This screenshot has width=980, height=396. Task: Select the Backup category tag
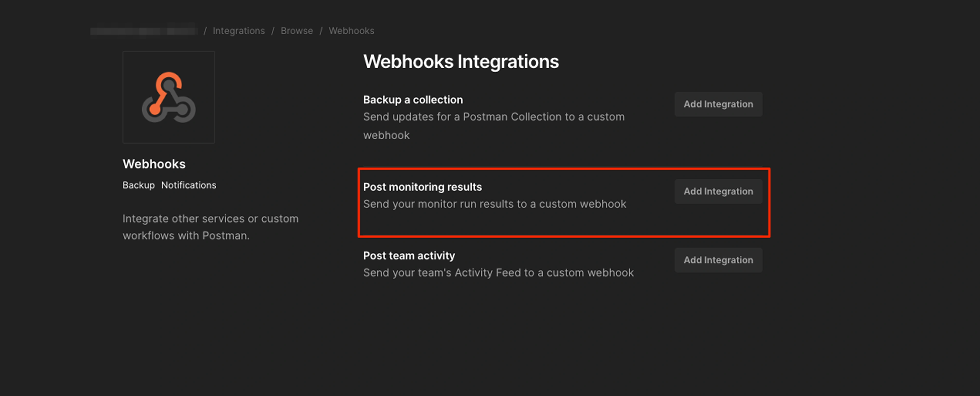click(139, 185)
